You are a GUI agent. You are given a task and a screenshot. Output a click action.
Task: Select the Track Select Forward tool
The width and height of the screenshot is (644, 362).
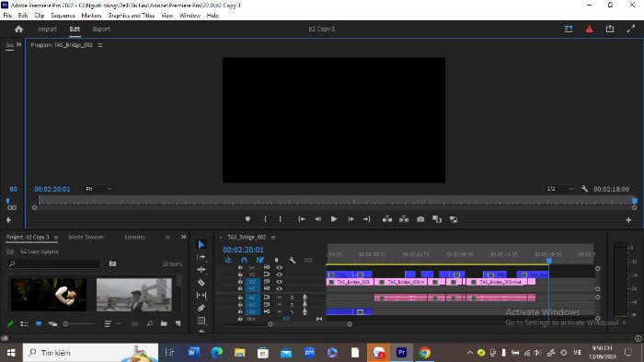[201, 257]
